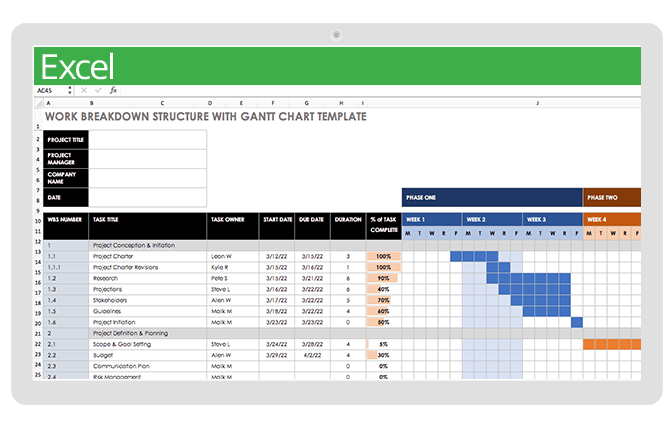Click the checkmark Enter icon in formula bar
The height and width of the screenshot is (431, 671).
(x=97, y=90)
